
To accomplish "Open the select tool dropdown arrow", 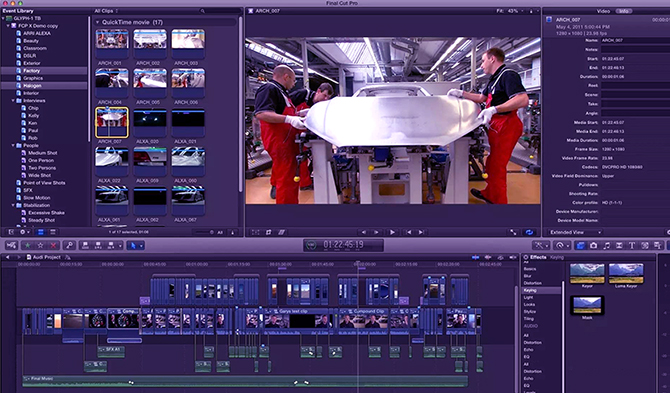I will click(141, 245).
